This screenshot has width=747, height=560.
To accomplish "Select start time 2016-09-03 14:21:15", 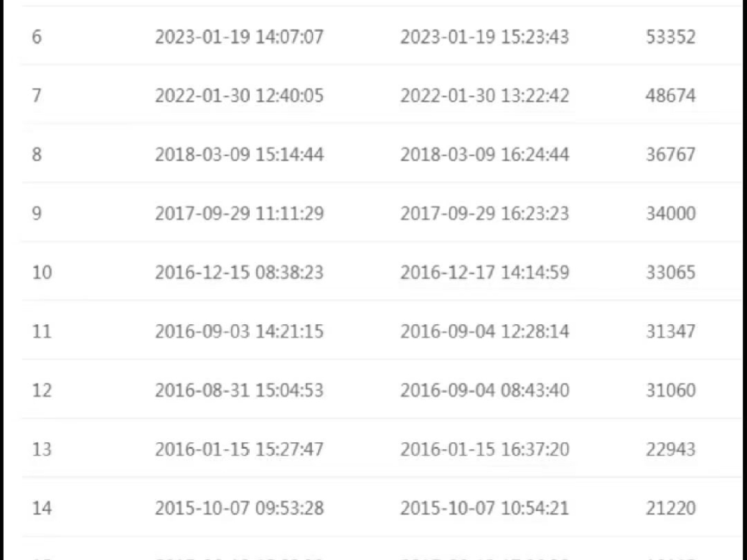I will point(239,331).
